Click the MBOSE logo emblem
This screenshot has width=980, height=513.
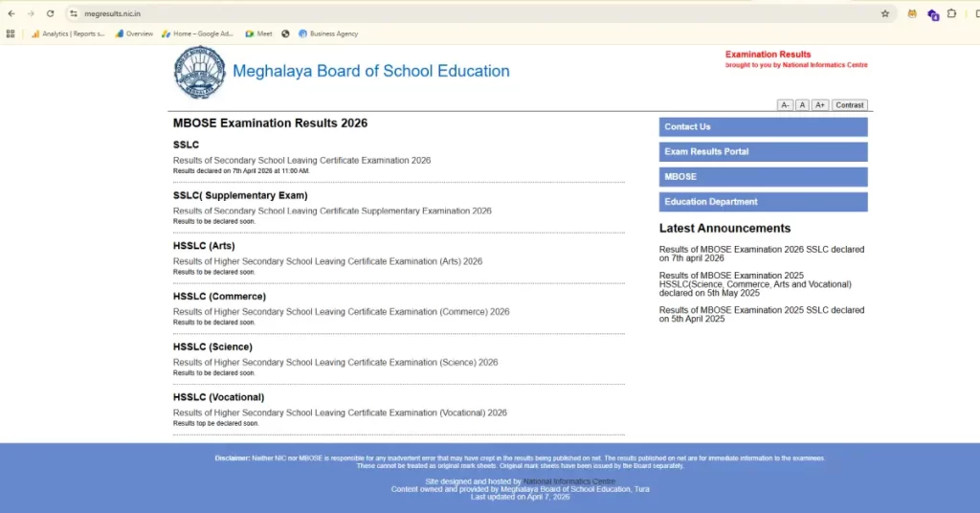click(x=199, y=73)
